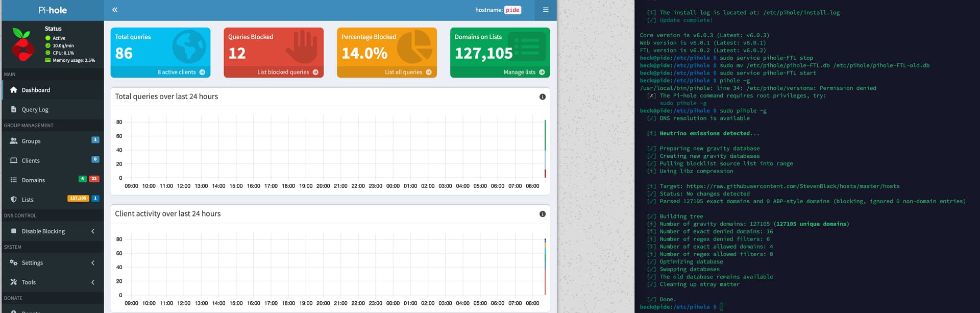
Task: Click the Clients laptop icon
Action: [14, 160]
